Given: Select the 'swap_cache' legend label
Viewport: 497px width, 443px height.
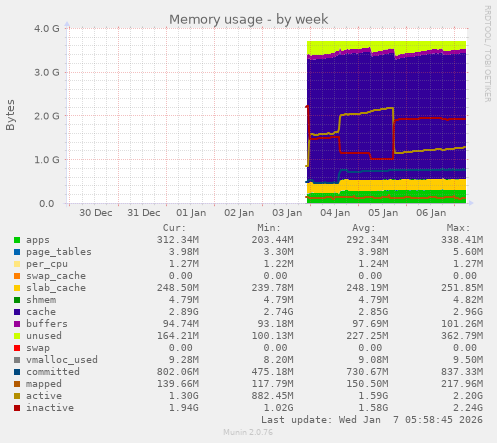Looking at the screenshot, I should [x=56, y=276].
